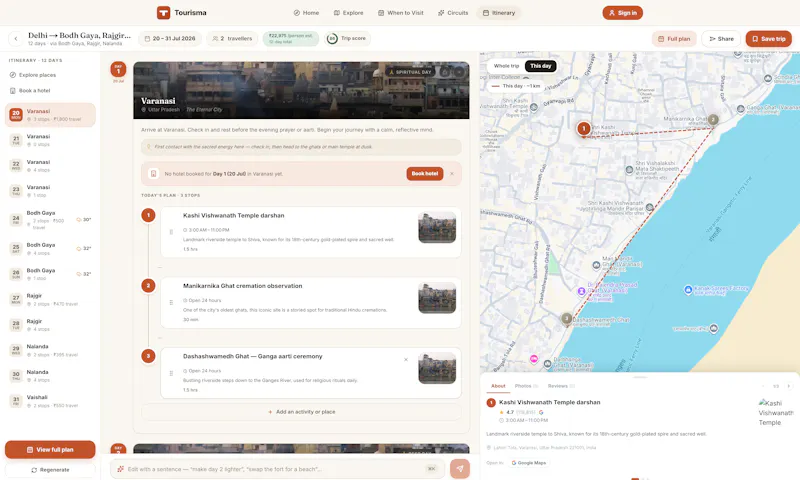The width and height of the screenshot is (800, 480).
Task: Click Add an activity or place
Action: click(302, 412)
